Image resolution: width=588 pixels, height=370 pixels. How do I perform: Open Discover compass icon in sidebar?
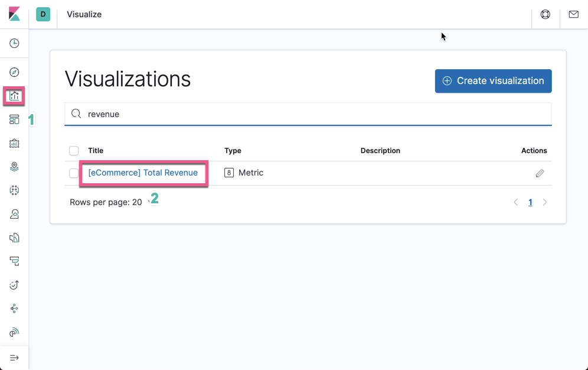point(14,72)
